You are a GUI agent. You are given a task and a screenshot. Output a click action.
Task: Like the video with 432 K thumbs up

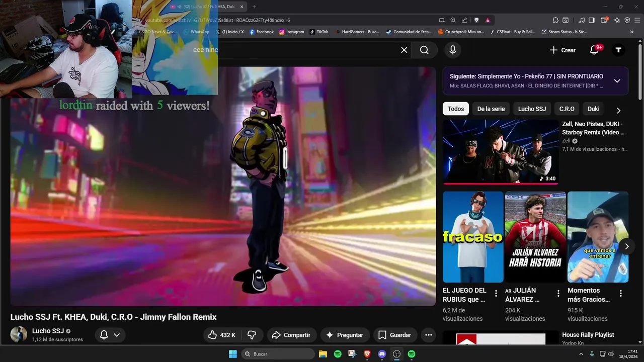[222, 335]
